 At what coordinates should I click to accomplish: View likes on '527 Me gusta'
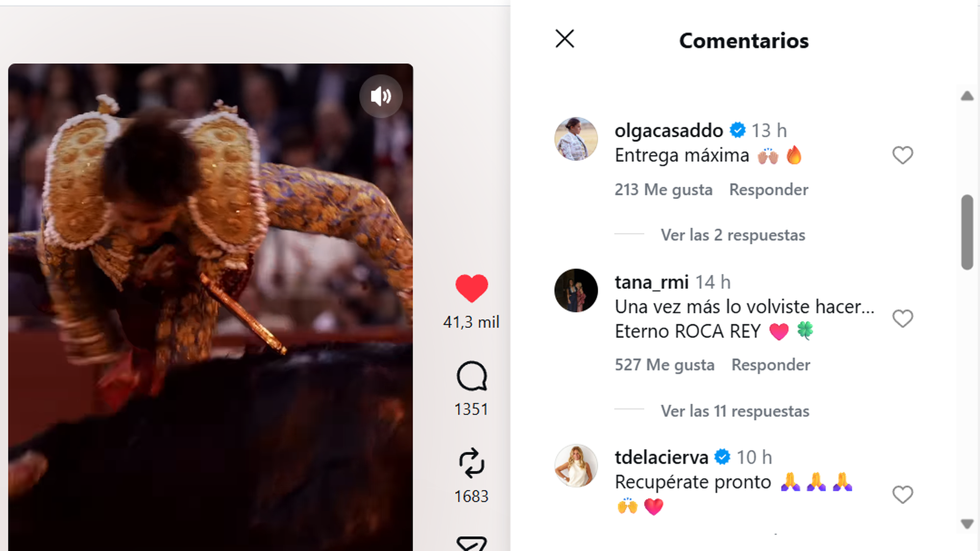[664, 365]
